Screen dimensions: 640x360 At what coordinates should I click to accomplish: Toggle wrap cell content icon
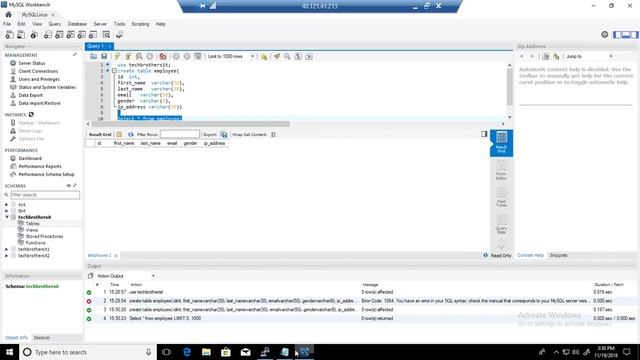point(273,134)
